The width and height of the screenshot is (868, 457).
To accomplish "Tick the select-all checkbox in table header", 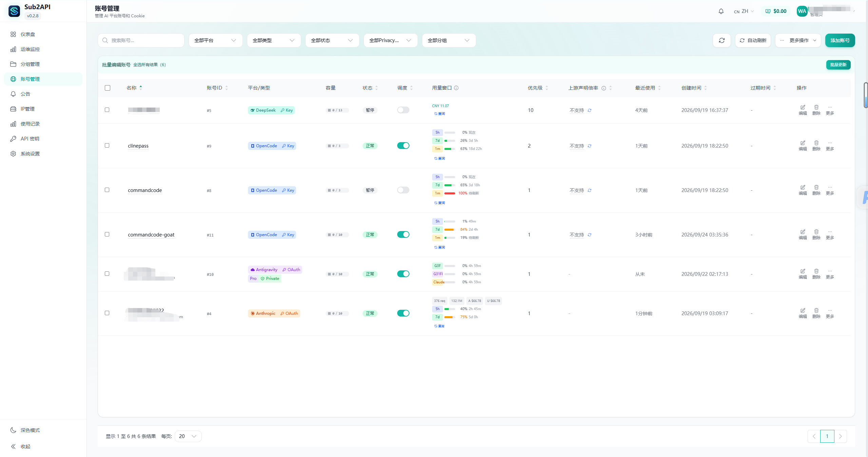I will (x=108, y=88).
